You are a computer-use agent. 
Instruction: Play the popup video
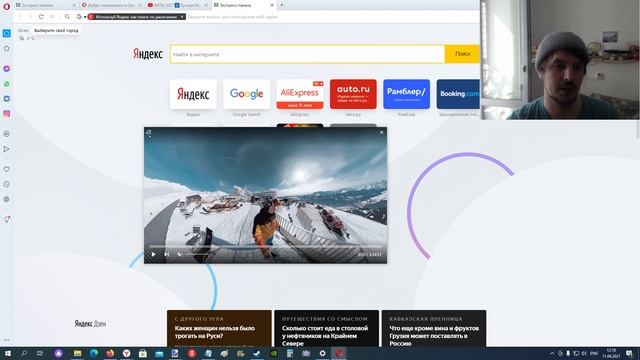tap(153, 254)
